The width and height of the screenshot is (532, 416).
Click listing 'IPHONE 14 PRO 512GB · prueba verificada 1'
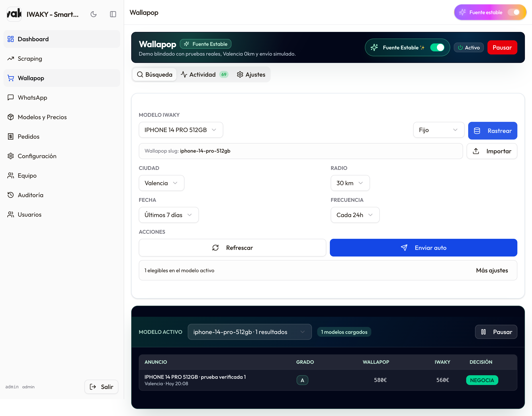[x=195, y=377]
